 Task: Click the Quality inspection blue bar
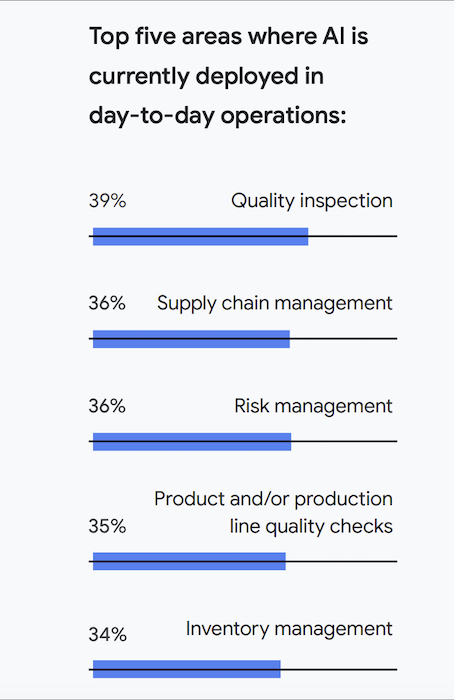click(x=200, y=237)
